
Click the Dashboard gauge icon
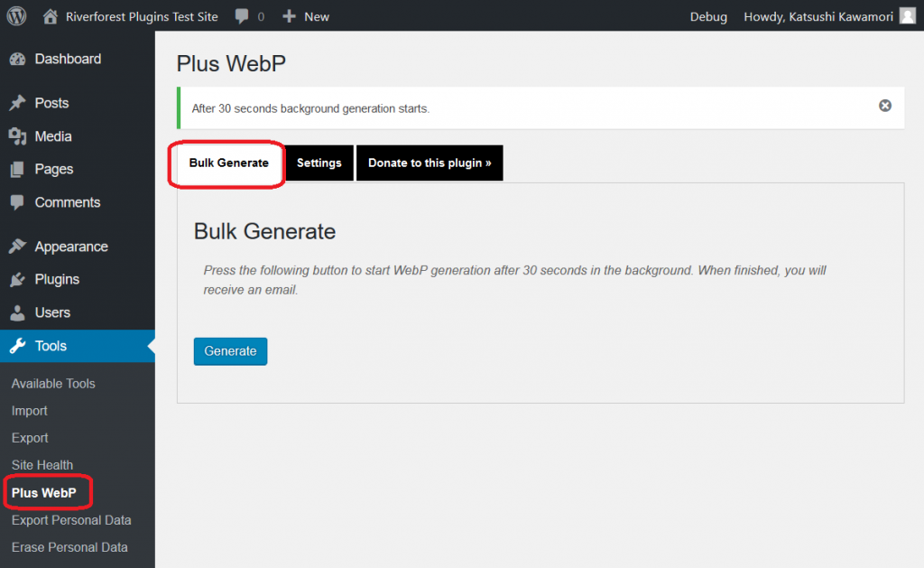coord(17,60)
